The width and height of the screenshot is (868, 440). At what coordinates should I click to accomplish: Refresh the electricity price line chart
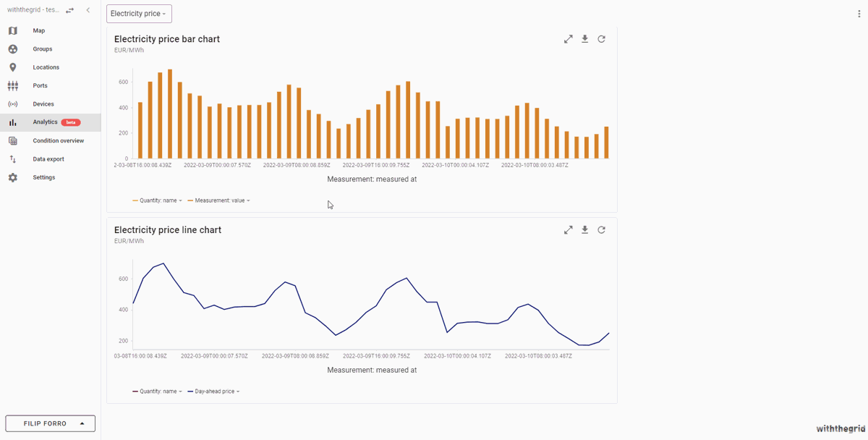pyautogui.click(x=601, y=230)
